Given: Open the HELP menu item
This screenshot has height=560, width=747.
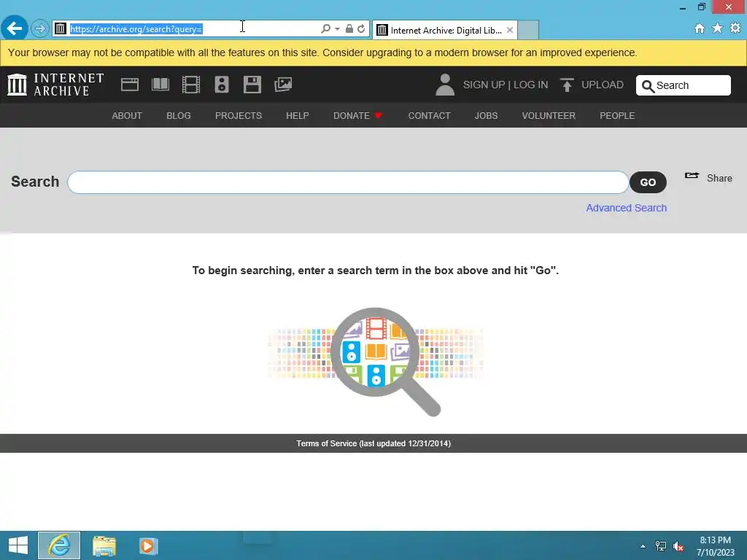Looking at the screenshot, I should [x=298, y=116].
